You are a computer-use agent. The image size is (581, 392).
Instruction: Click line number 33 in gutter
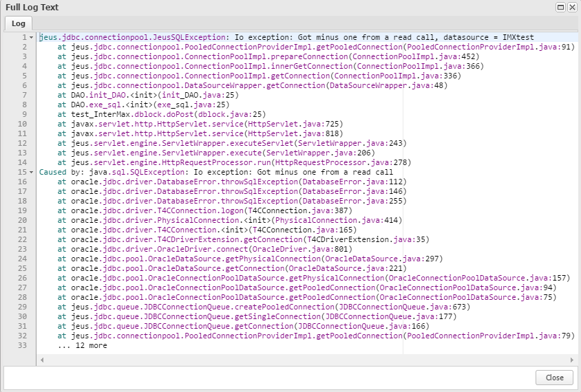point(23,345)
